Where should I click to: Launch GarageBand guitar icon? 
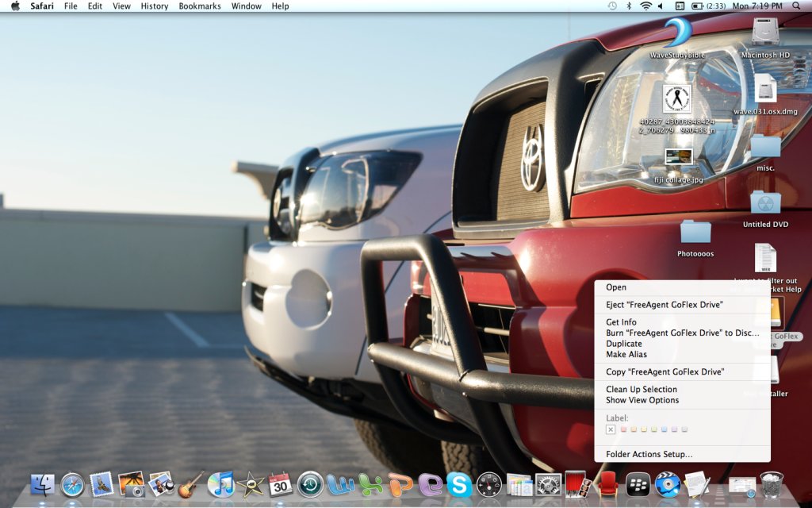tap(190, 485)
